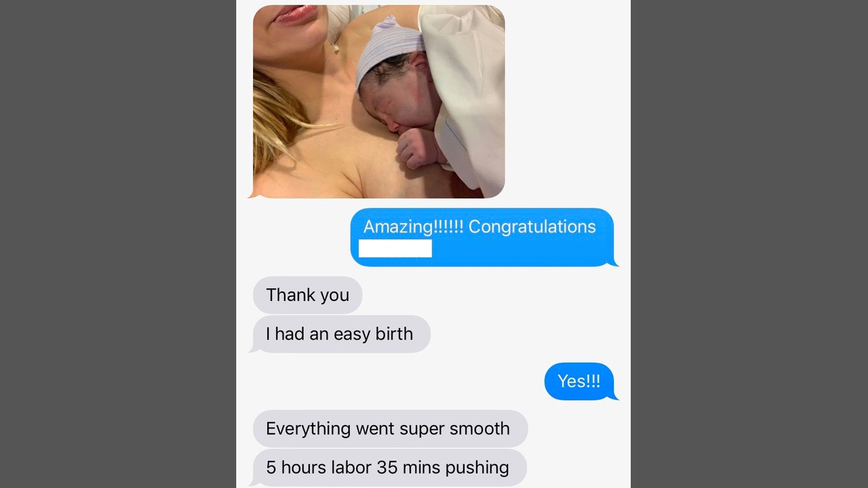Click the word "birth" in the gray message
The width and height of the screenshot is (868, 488).
coord(394,333)
